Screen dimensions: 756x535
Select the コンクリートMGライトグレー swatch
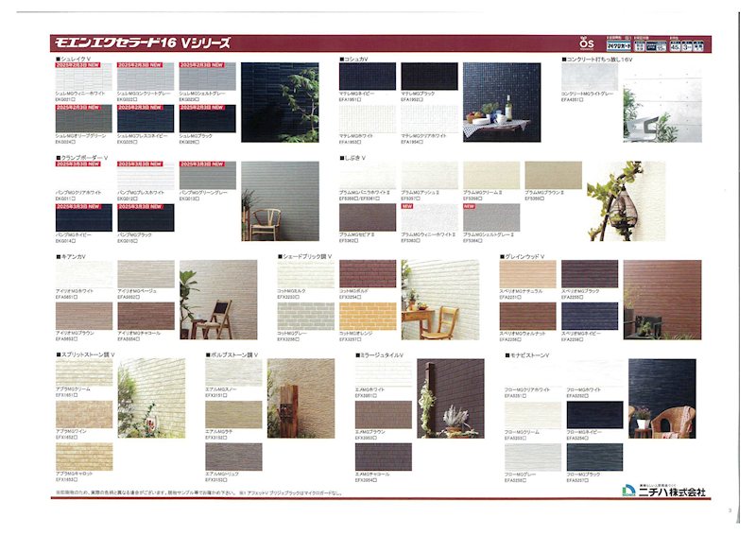coord(589,77)
